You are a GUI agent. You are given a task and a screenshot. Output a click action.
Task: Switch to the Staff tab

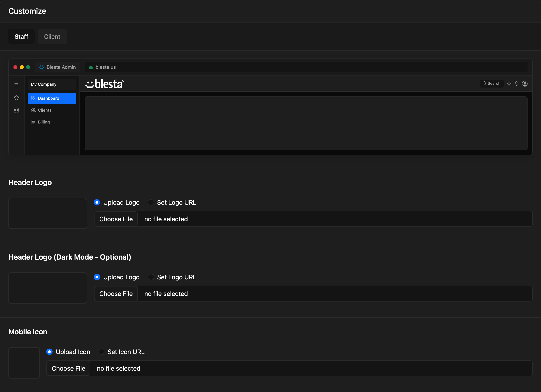coord(22,37)
